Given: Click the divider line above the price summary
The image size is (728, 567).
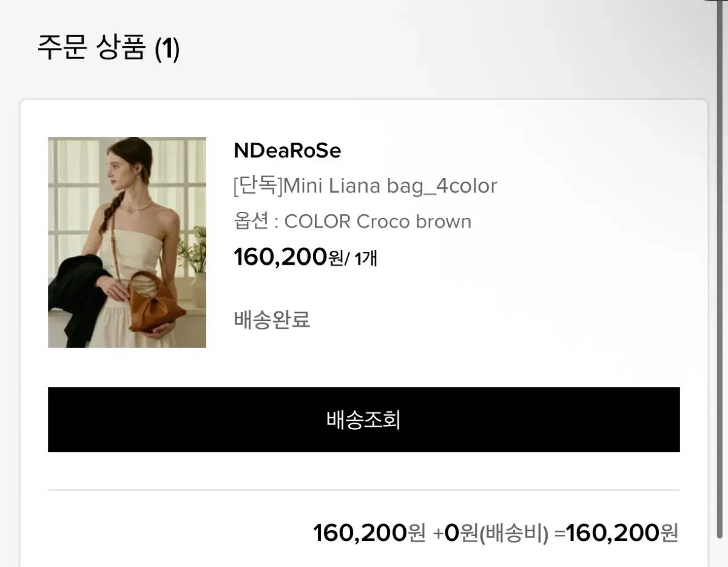Looking at the screenshot, I should [x=363, y=489].
